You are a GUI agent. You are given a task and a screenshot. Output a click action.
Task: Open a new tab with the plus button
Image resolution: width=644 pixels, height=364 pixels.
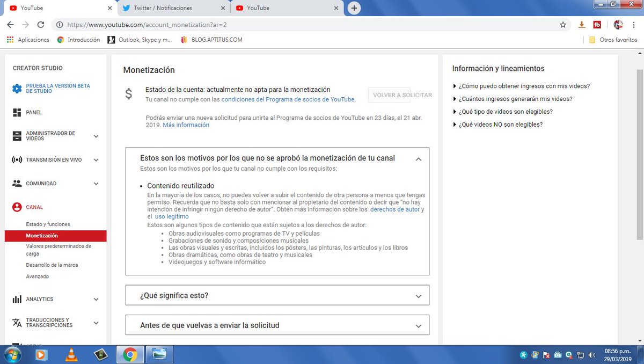tap(354, 8)
